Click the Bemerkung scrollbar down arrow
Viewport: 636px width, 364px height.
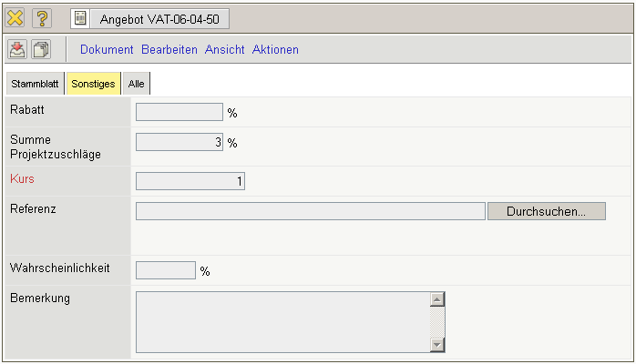click(x=437, y=345)
